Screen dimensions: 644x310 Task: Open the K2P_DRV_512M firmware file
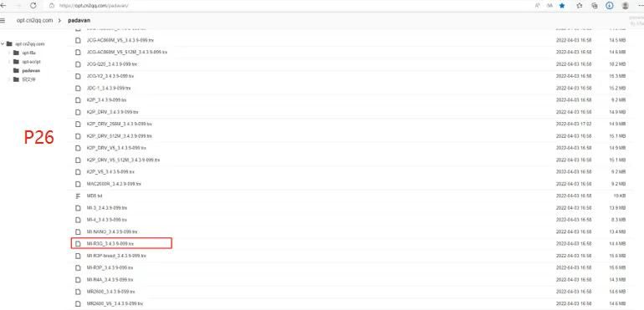point(119,136)
